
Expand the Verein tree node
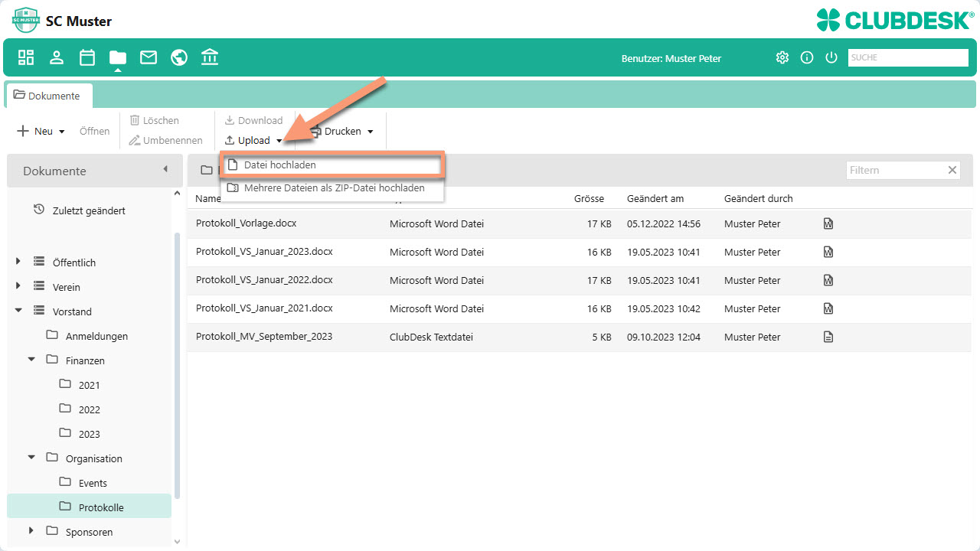coord(18,287)
